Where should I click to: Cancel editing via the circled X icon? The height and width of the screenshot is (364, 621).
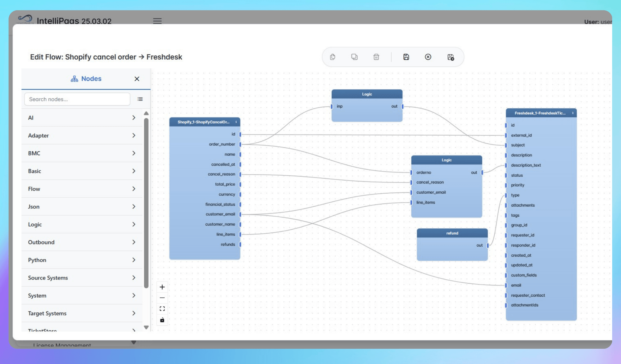click(x=428, y=57)
